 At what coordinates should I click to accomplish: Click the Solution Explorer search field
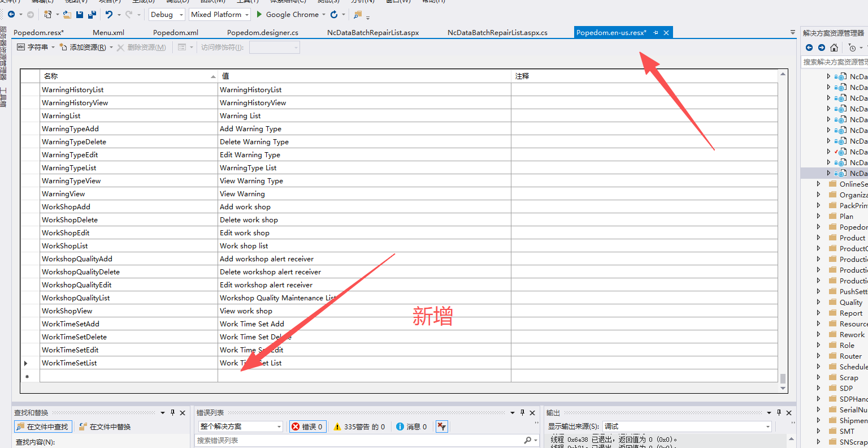click(x=835, y=62)
